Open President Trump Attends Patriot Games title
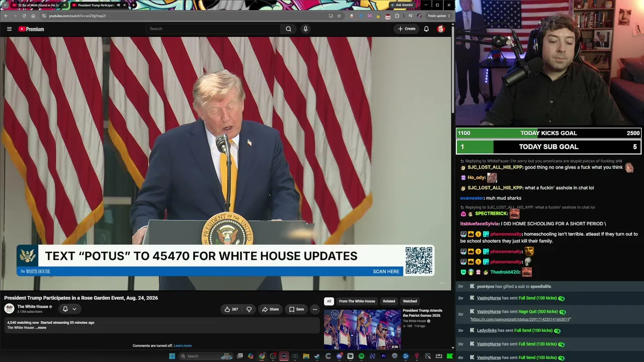The height and width of the screenshot is (362, 644). click(423, 313)
